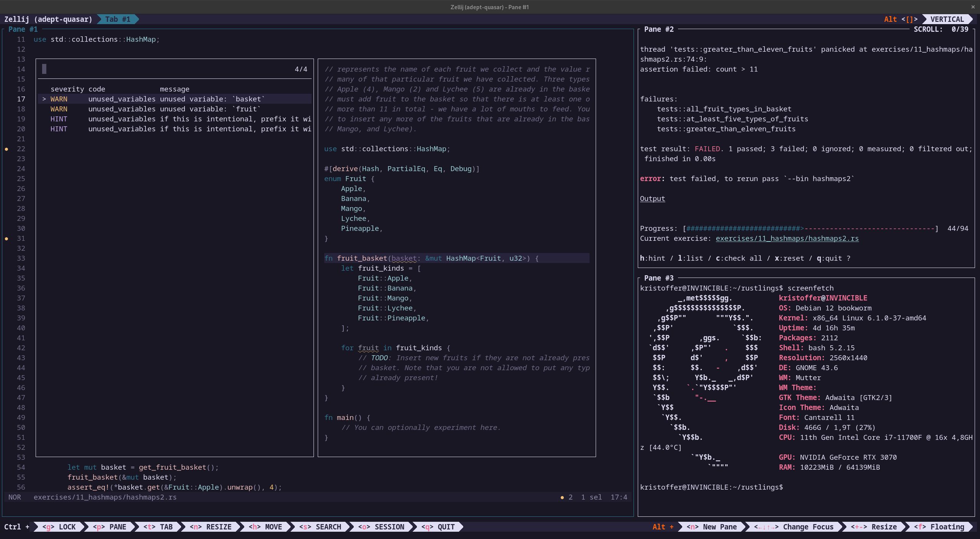Click 'h:hint' option in rustlings footer
The height and width of the screenshot is (539, 980).
point(653,258)
